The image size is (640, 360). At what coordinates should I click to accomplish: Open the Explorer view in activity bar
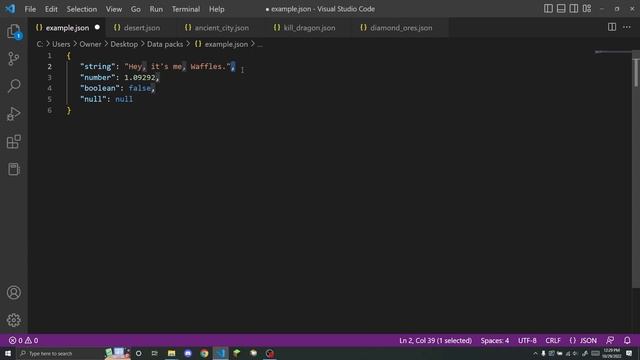pyautogui.click(x=13, y=32)
